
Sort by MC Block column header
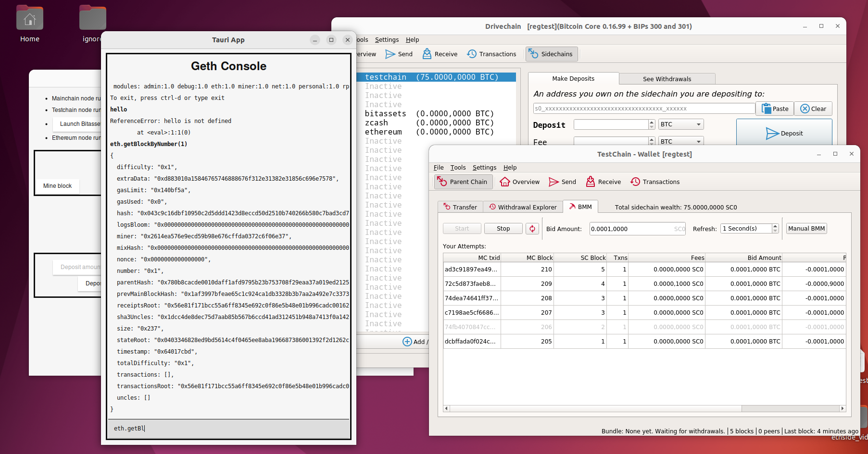[x=528, y=258]
